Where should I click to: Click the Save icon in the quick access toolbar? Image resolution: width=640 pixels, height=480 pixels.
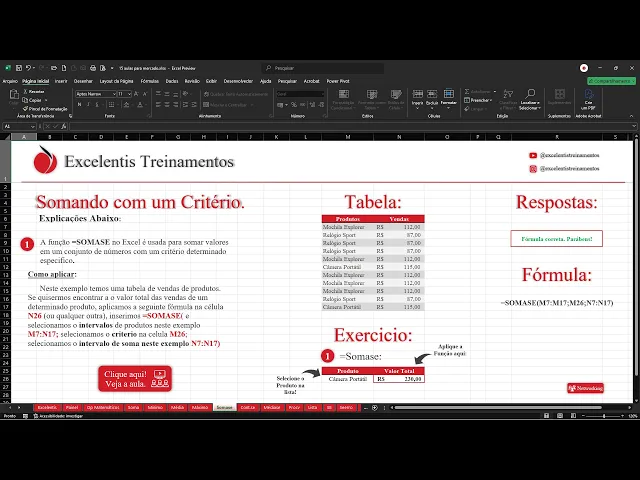pos(19,68)
